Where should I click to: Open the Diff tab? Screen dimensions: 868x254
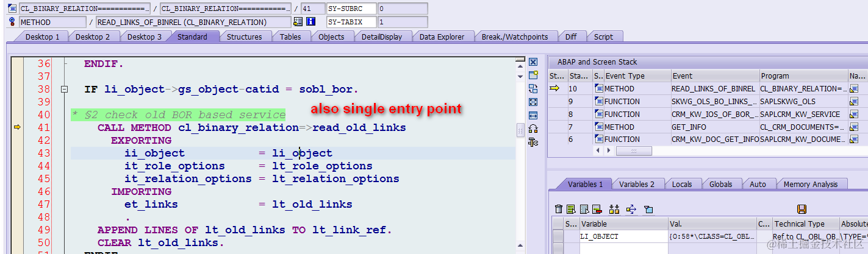[571, 37]
